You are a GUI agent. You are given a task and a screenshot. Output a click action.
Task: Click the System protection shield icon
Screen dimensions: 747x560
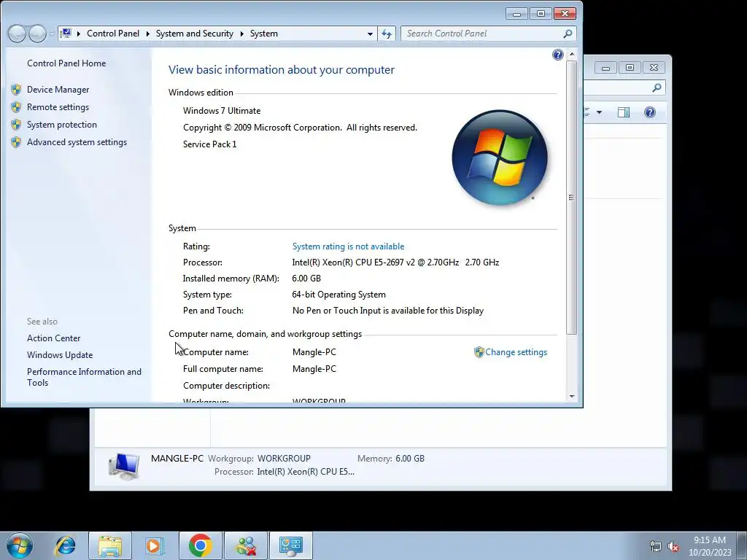click(x=16, y=125)
